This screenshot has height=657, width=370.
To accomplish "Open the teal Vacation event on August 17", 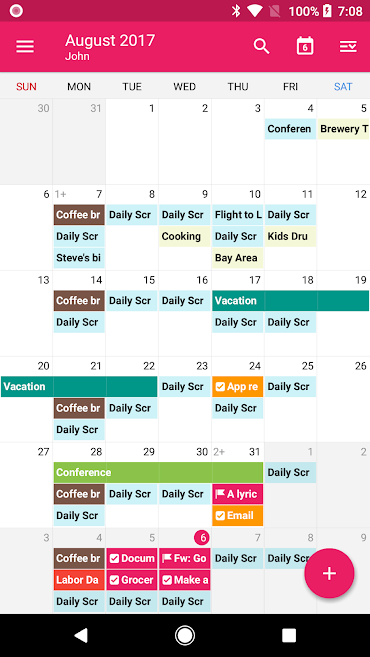I will pos(290,301).
